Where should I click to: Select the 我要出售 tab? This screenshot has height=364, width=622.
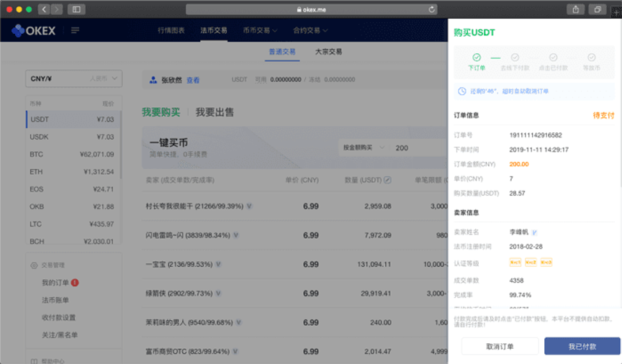(215, 112)
